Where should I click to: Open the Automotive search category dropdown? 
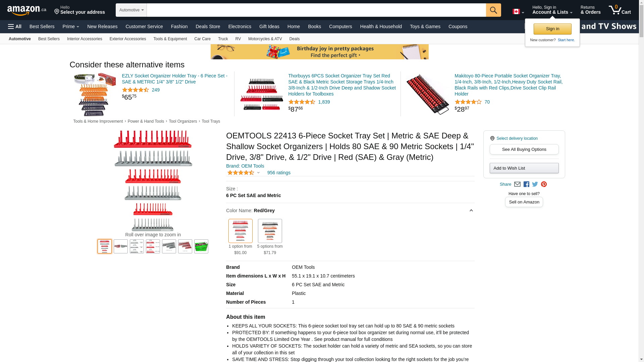tap(131, 10)
